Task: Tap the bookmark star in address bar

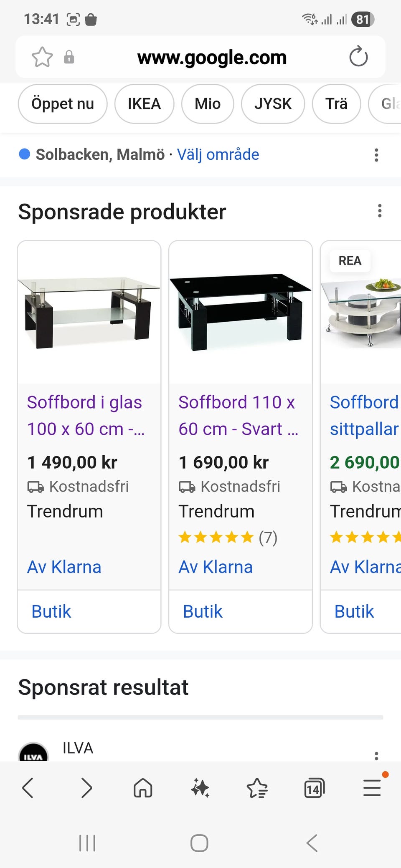Action: (42, 57)
